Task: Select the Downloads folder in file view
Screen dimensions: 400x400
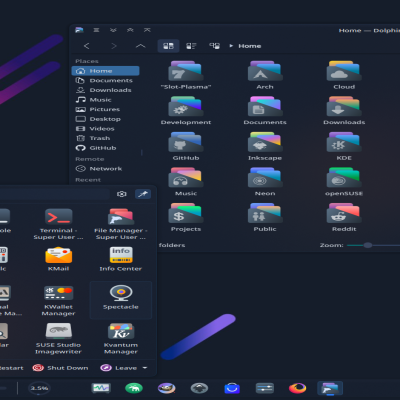Action: [x=344, y=111]
